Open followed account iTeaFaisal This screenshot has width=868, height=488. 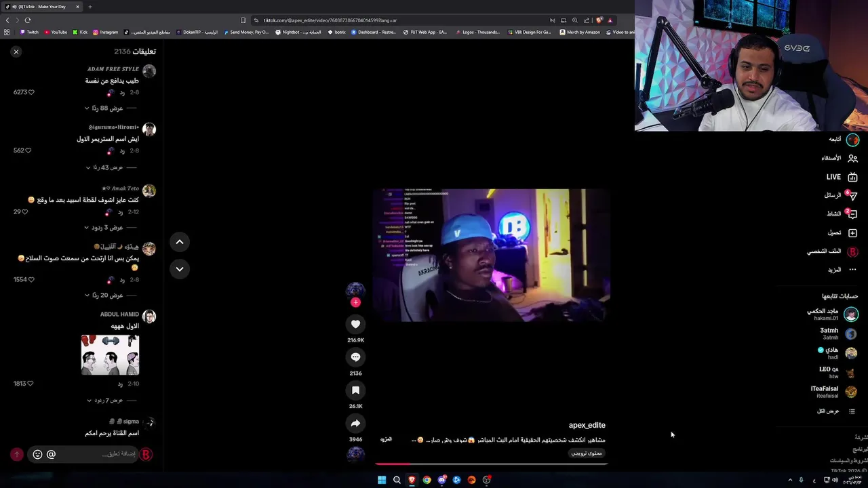833,392
